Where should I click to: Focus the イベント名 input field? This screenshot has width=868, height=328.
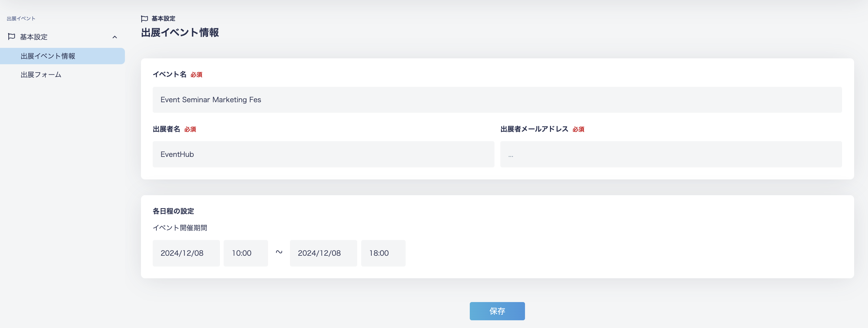pyautogui.click(x=497, y=100)
